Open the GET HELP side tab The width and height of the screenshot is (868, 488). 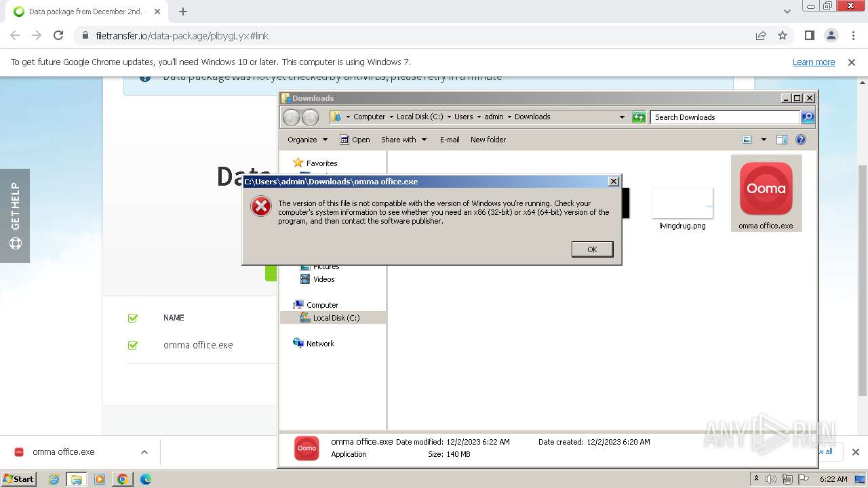tap(15, 216)
